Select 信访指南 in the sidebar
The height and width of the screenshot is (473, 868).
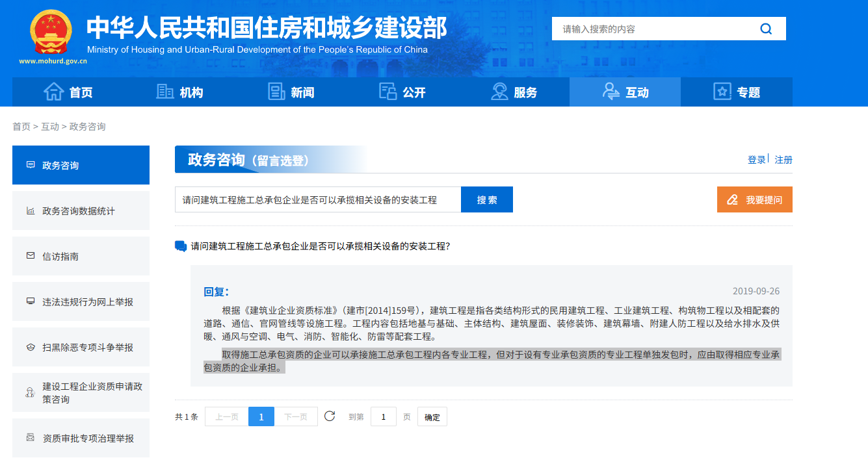(x=81, y=256)
